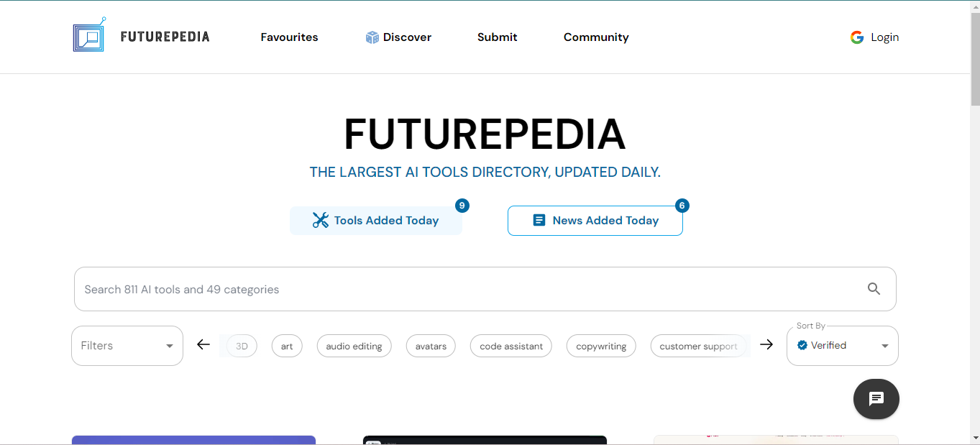Click the badge showing 9 new tools

click(462, 206)
